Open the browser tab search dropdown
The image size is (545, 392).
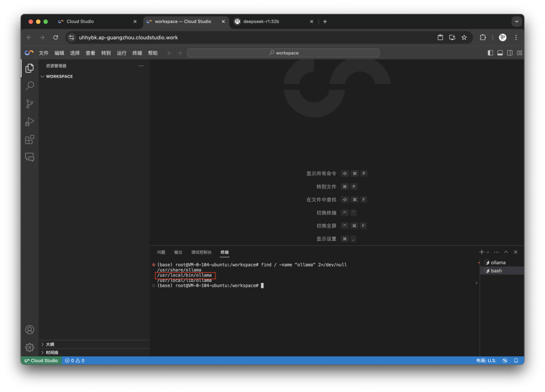click(516, 21)
